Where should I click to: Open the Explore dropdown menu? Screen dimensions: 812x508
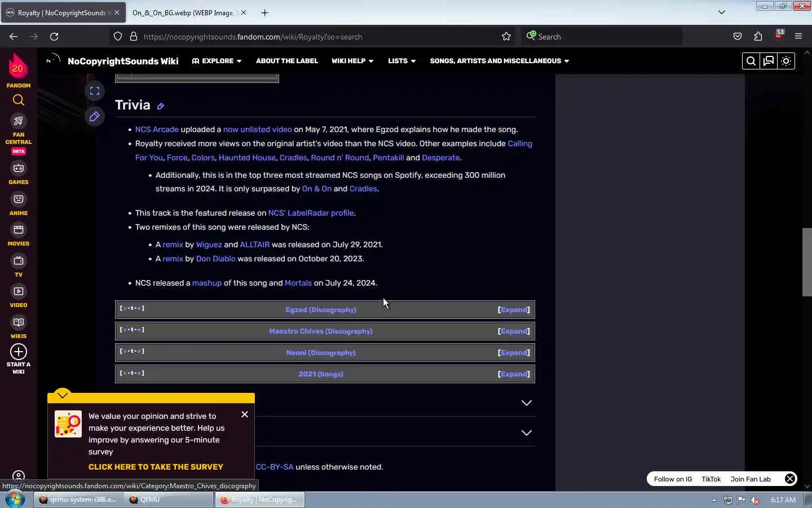217,61
